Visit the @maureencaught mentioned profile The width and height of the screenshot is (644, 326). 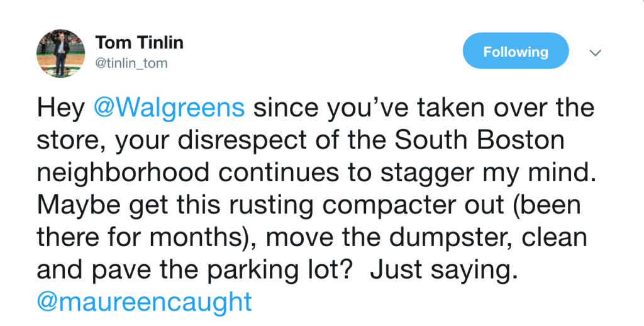pos(144,302)
